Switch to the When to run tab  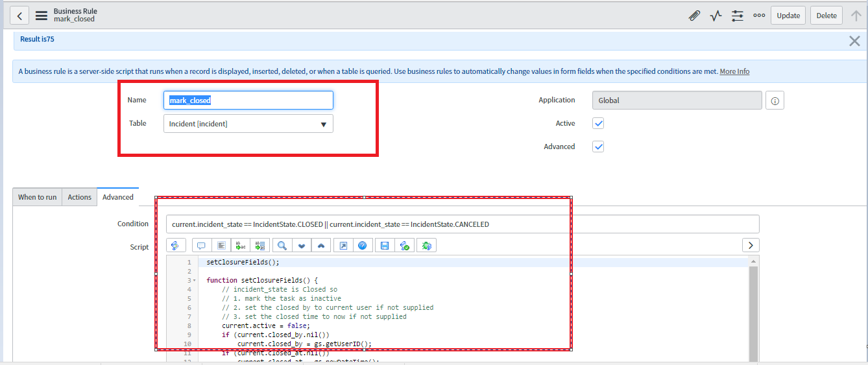[x=37, y=197]
